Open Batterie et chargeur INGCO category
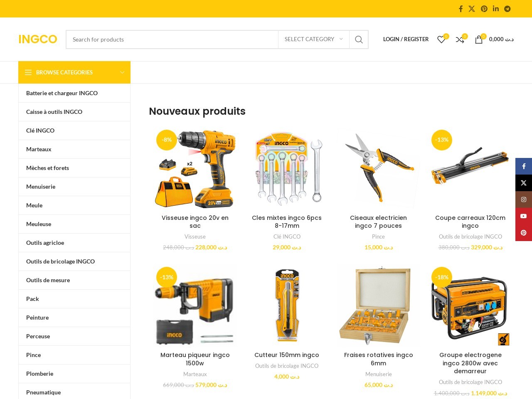 [x=74, y=93]
